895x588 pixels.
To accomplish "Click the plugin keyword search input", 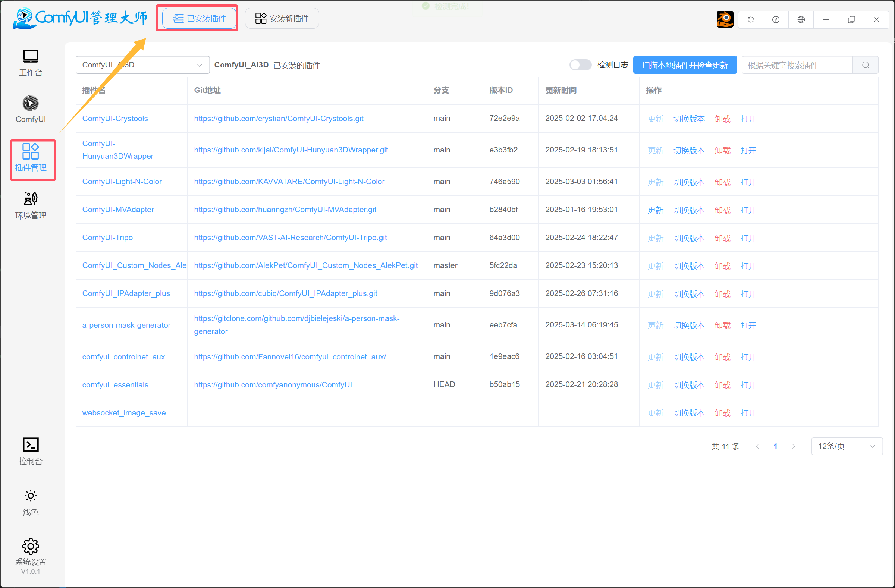I will click(x=797, y=65).
